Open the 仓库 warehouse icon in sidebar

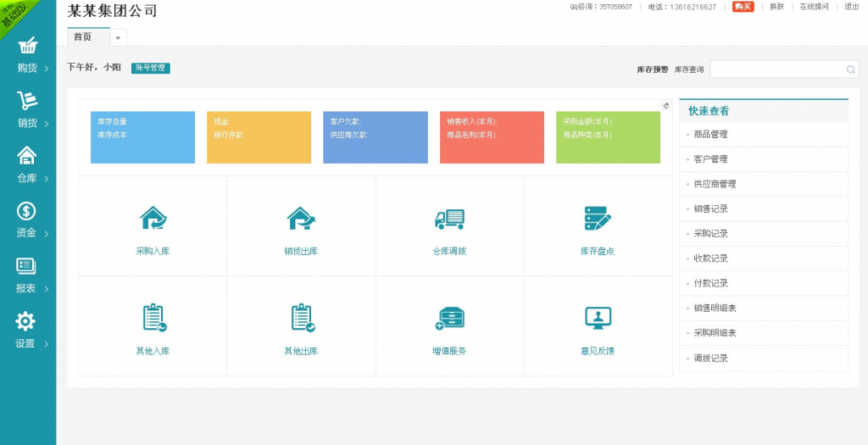[x=26, y=155]
